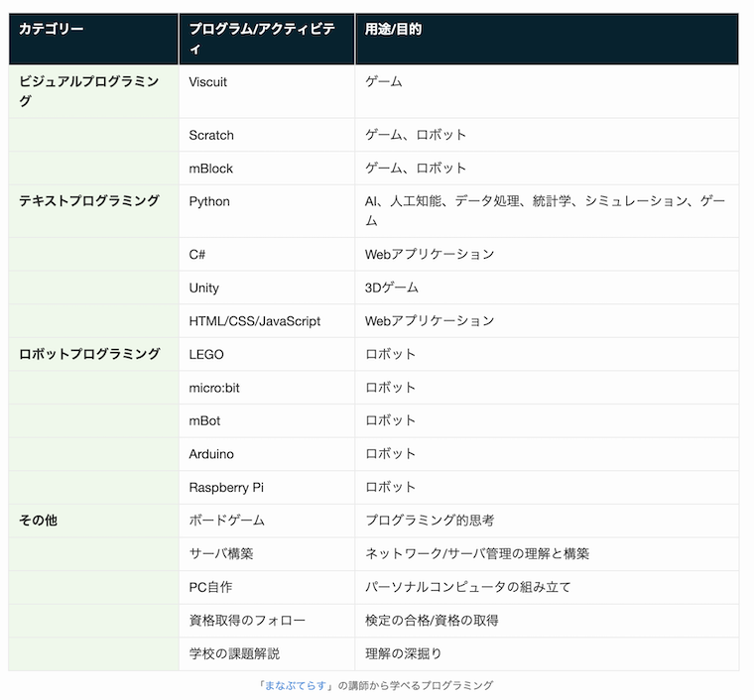The height and width of the screenshot is (700, 754).
Task: Select the プログラミング的思考 cell
Action: point(547,521)
